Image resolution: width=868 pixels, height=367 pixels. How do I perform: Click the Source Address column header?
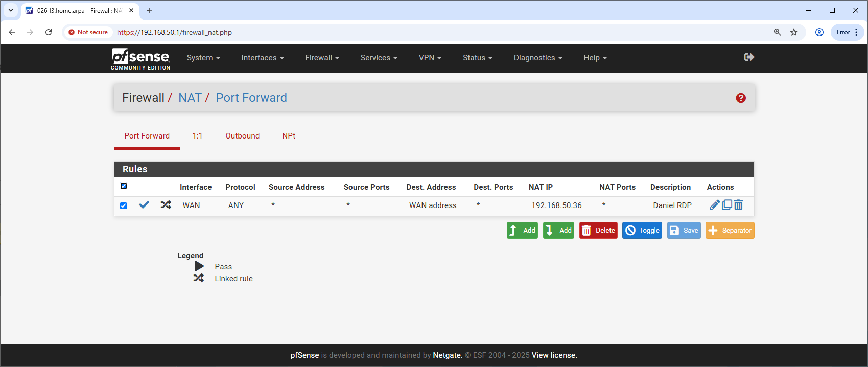[x=296, y=187]
